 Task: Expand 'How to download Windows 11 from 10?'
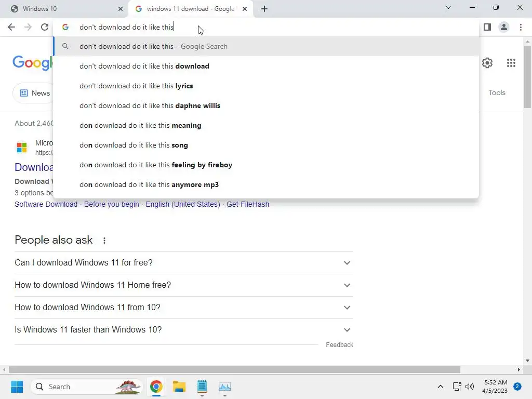pyautogui.click(x=184, y=308)
